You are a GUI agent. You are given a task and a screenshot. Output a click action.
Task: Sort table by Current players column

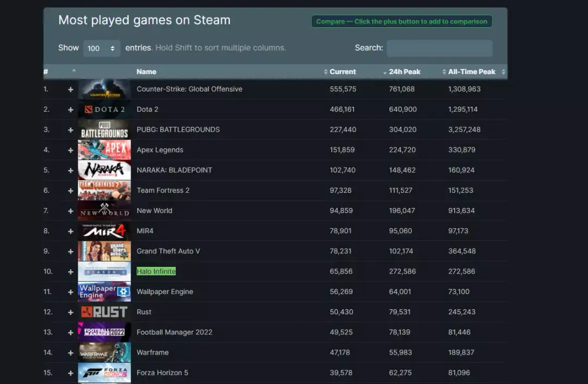[x=342, y=71]
